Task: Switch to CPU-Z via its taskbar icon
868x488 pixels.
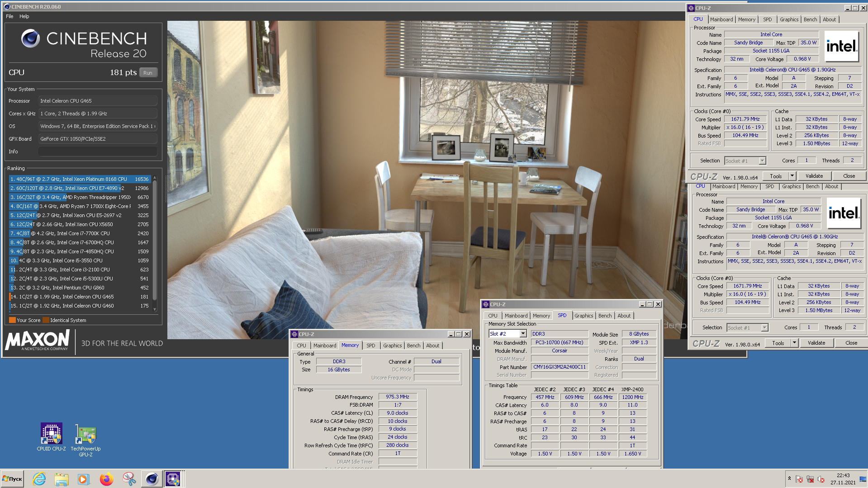Action: click(173, 479)
